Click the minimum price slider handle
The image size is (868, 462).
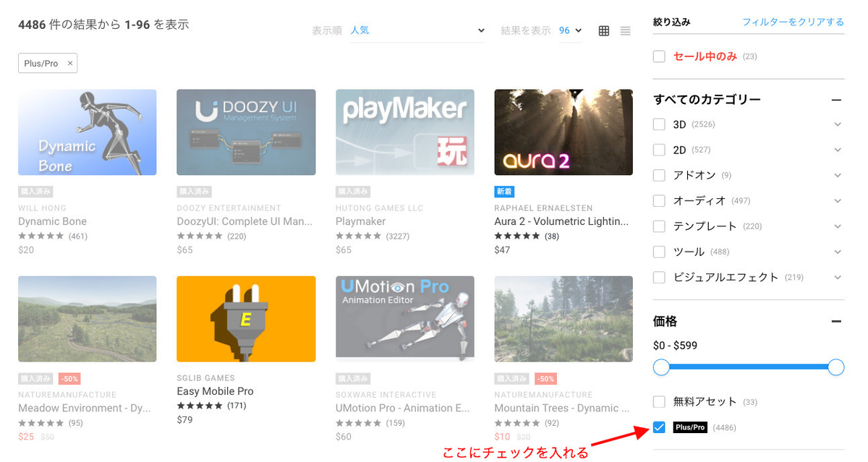(661, 367)
